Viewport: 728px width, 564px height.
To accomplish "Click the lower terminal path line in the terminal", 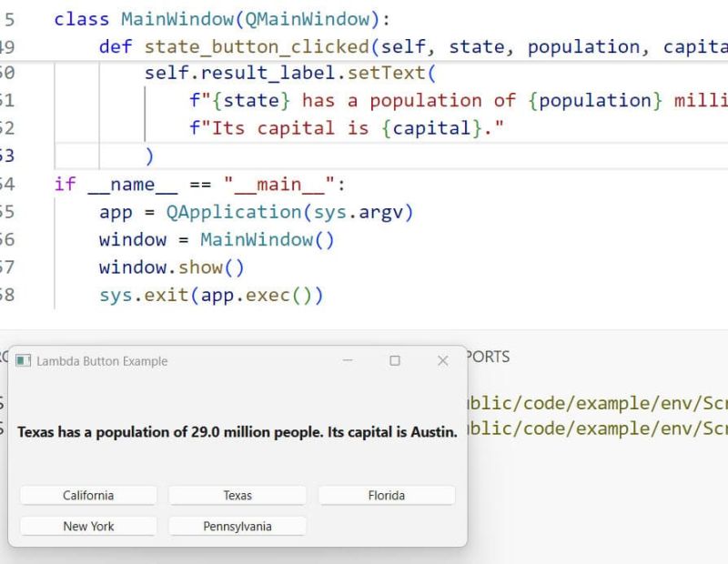I will click(597, 428).
